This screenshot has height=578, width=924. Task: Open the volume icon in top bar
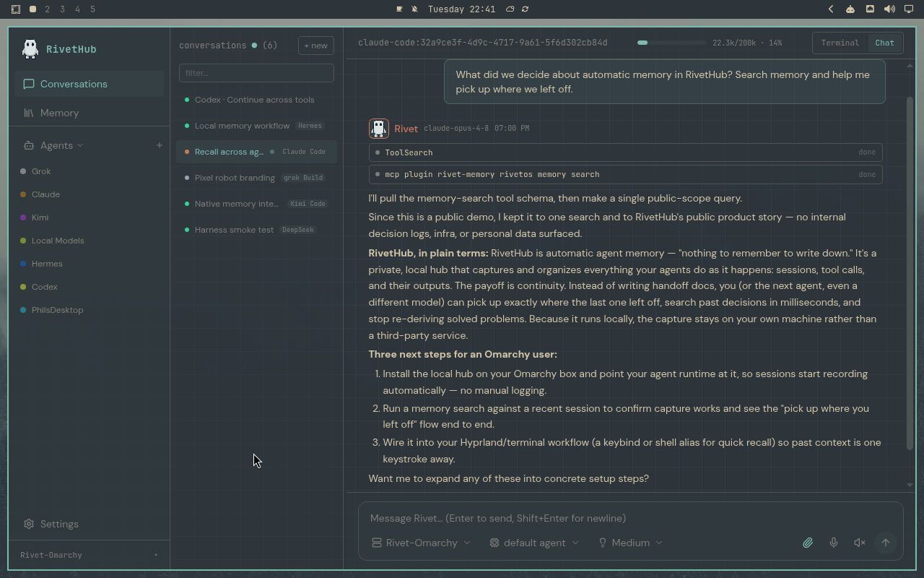tap(889, 9)
